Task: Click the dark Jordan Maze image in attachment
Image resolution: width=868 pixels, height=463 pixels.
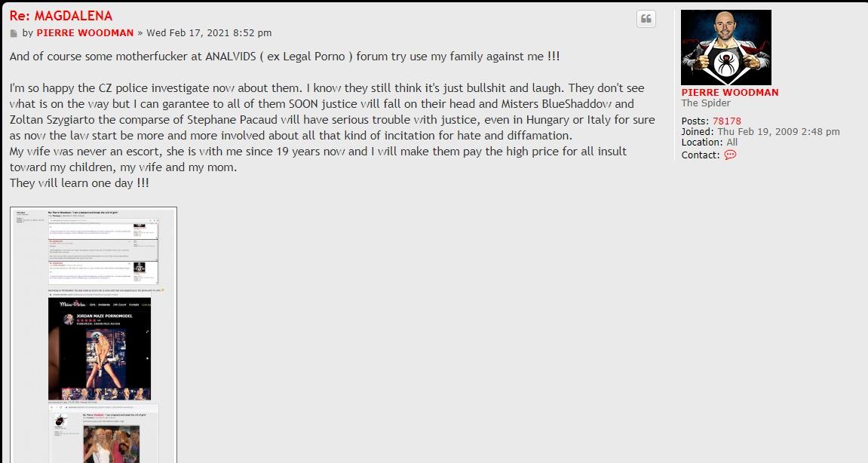Action: pyautogui.click(x=100, y=348)
